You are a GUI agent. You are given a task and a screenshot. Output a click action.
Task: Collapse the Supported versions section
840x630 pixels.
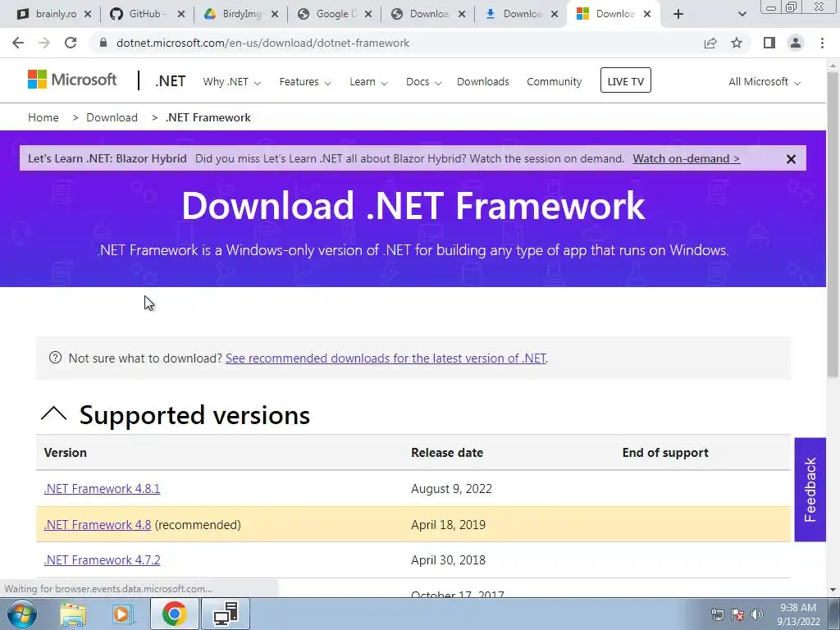coord(53,414)
